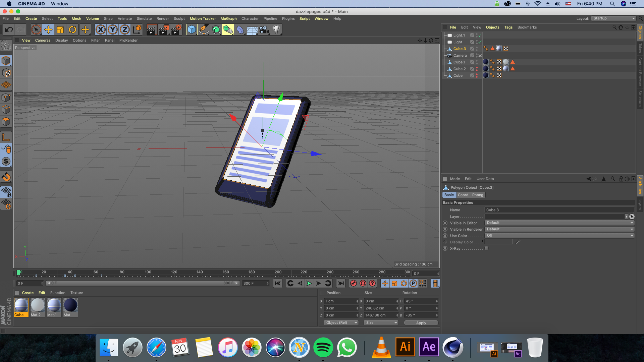Click the Camera object icon in toolbar
The image size is (644, 362).
click(x=264, y=30)
